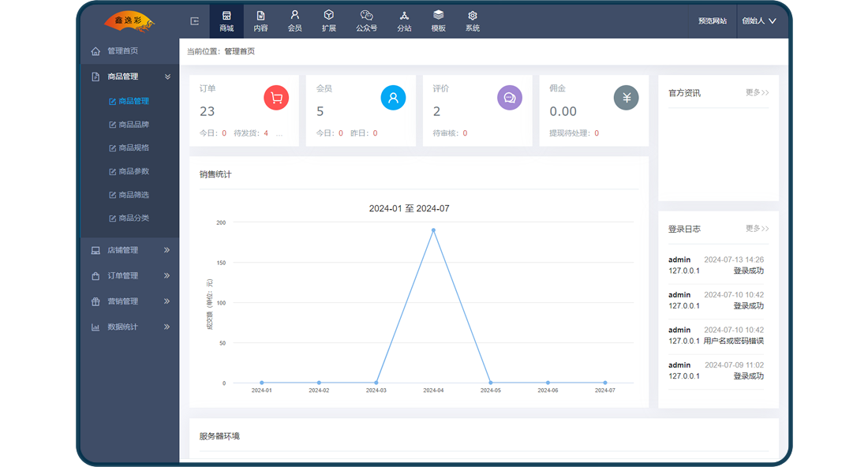This screenshot has height=467, width=868.
Task: Go to the 扩展 top tab
Action: pyautogui.click(x=329, y=21)
